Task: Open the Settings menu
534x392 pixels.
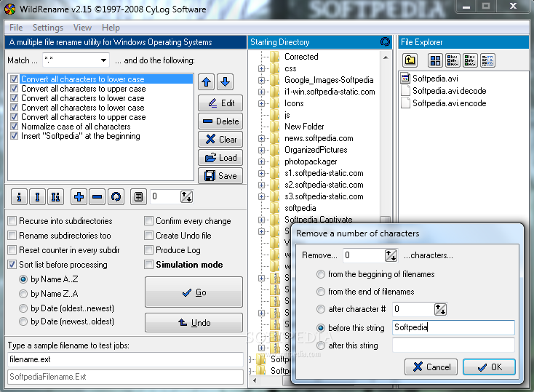Action: click(48, 28)
